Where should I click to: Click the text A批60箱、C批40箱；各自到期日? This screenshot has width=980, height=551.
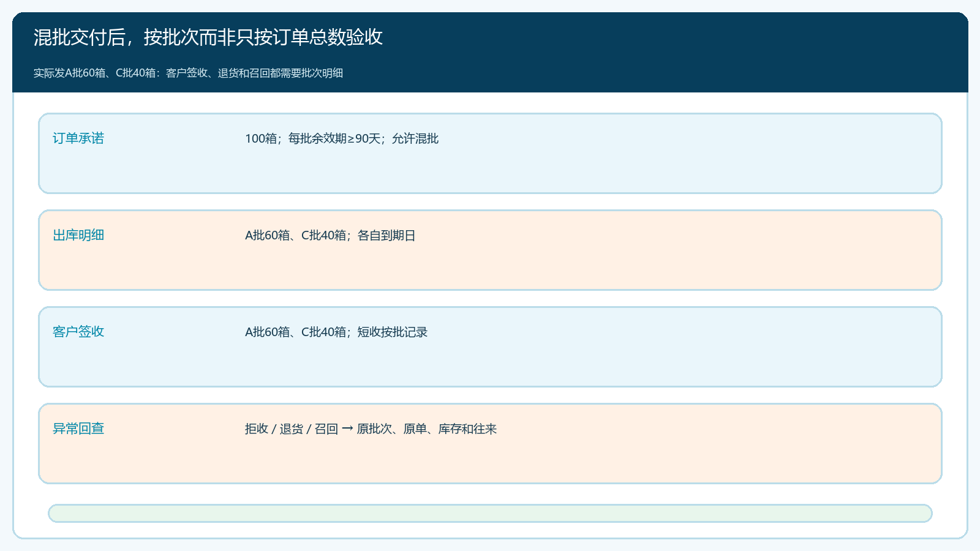click(330, 235)
